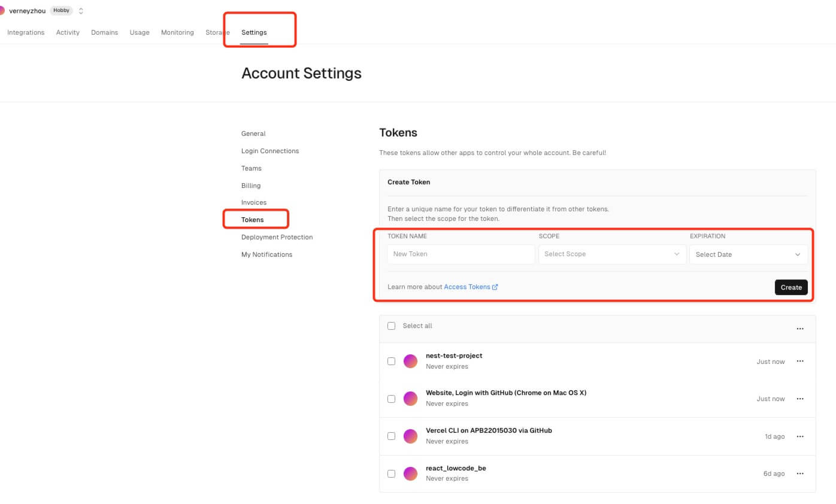Open options for Website Login with GitHub token

(x=799, y=399)
